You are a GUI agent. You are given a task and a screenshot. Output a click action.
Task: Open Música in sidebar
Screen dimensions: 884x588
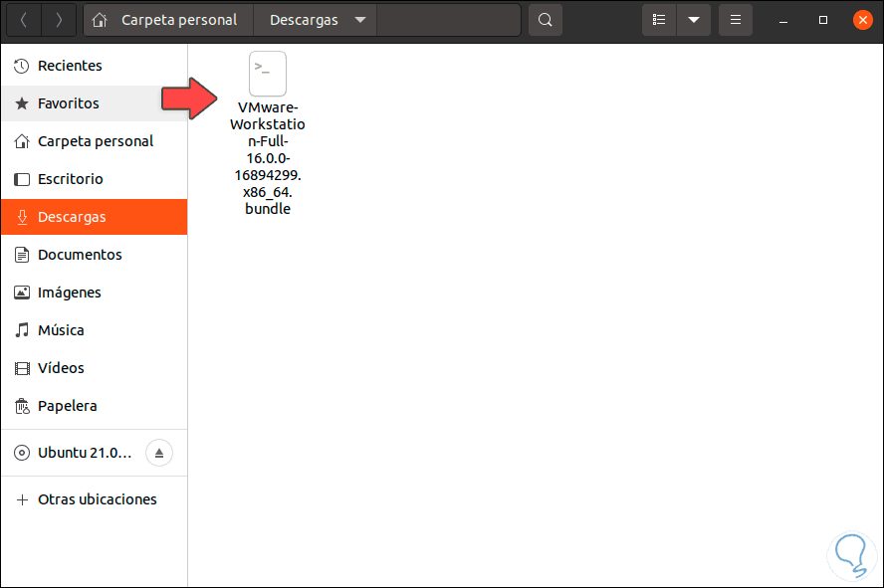[95, 330]
